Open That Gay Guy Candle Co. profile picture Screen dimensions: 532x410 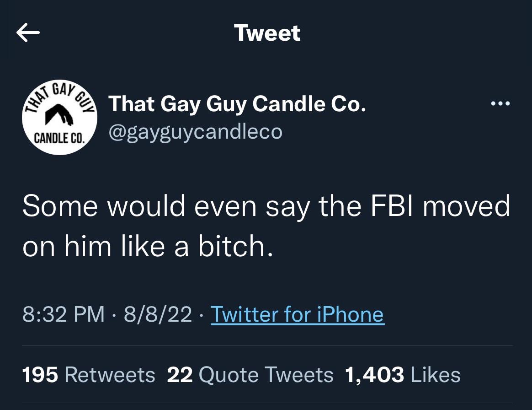tap(59, 118)
